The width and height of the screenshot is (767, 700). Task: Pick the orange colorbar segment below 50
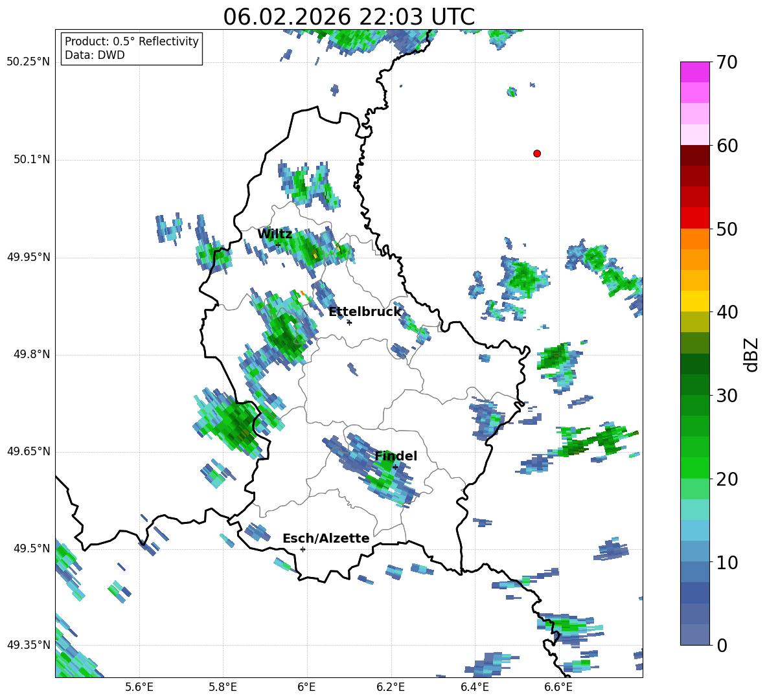tap(694, 239)
